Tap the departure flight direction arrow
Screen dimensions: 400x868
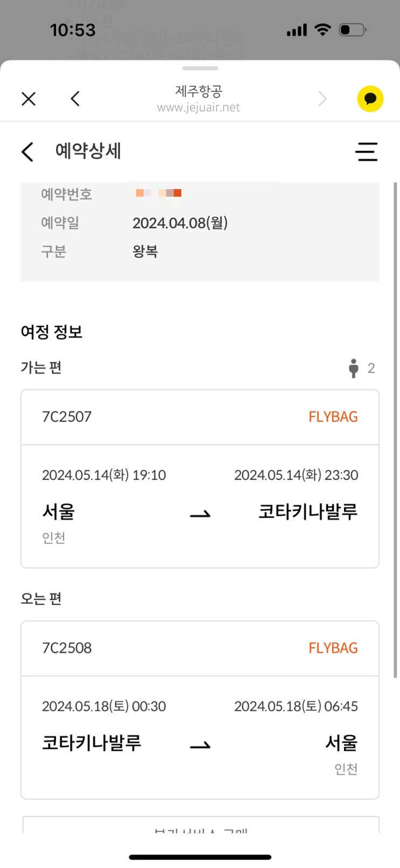[200, 515]
